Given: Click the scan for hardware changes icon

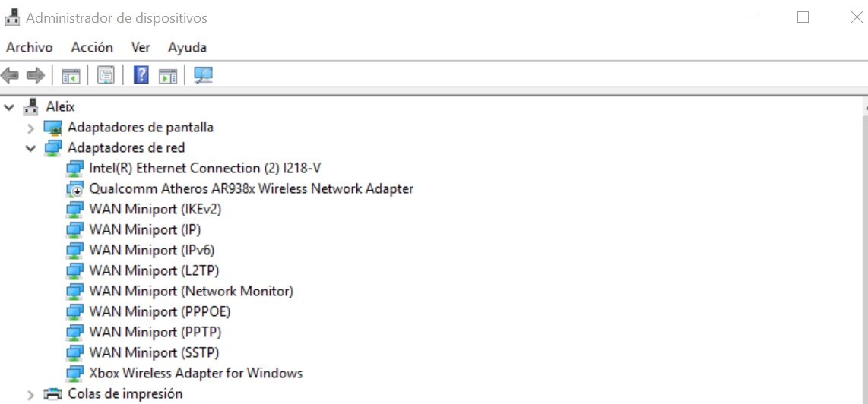Looking at the screenshot, I should [204, 75].
